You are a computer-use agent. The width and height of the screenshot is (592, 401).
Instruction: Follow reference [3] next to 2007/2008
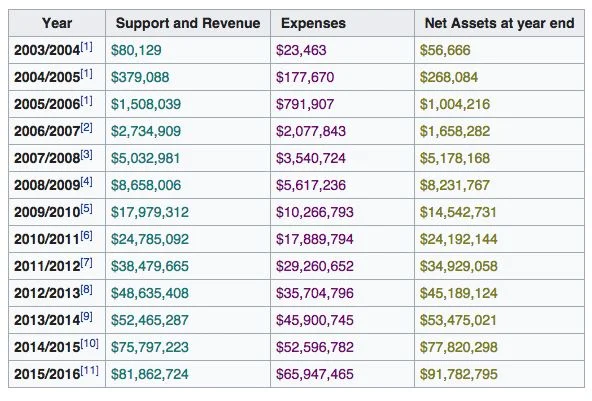86,155
